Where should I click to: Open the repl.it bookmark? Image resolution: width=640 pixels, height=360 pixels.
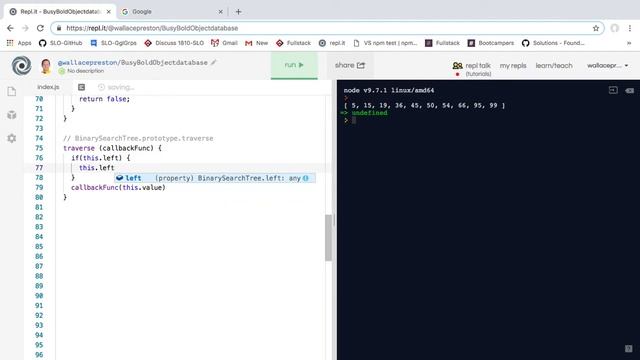[x=332, y=43]
